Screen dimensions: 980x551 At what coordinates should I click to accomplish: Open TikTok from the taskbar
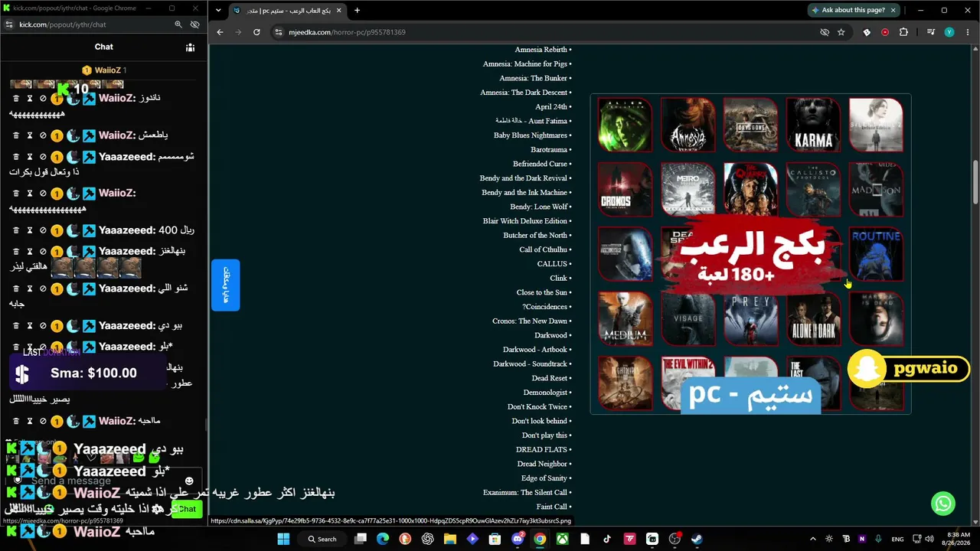tap(607, 539)
